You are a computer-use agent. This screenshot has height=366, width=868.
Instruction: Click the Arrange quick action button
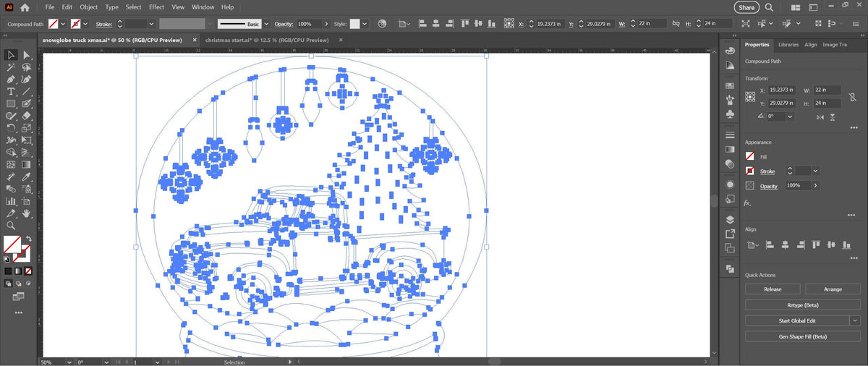(833, 289)
